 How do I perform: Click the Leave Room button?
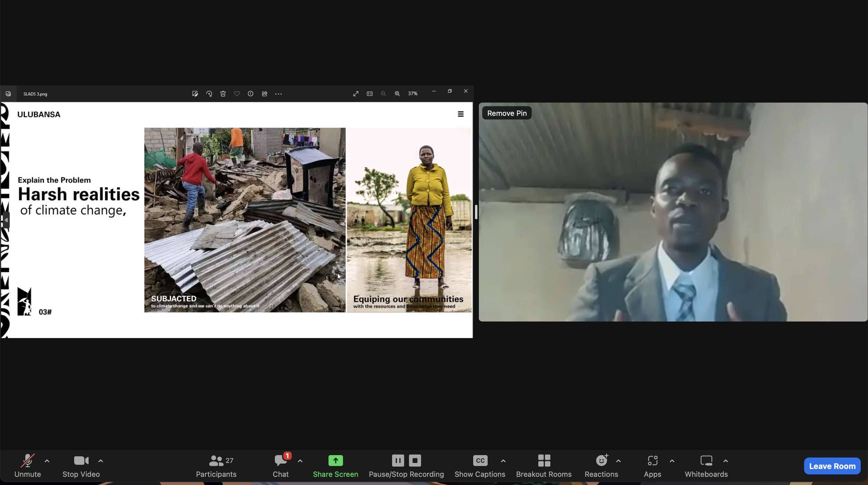(832, 466)
